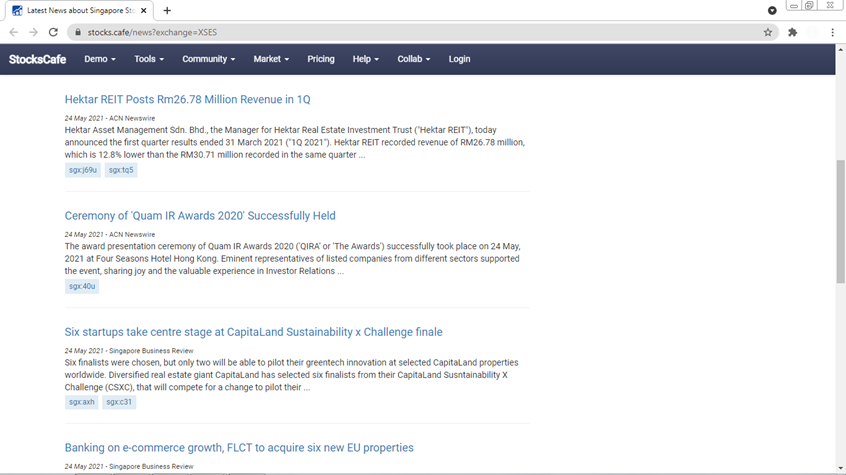Open the Chrome three-dot menu
846x475 pixels.
point(833,32)
